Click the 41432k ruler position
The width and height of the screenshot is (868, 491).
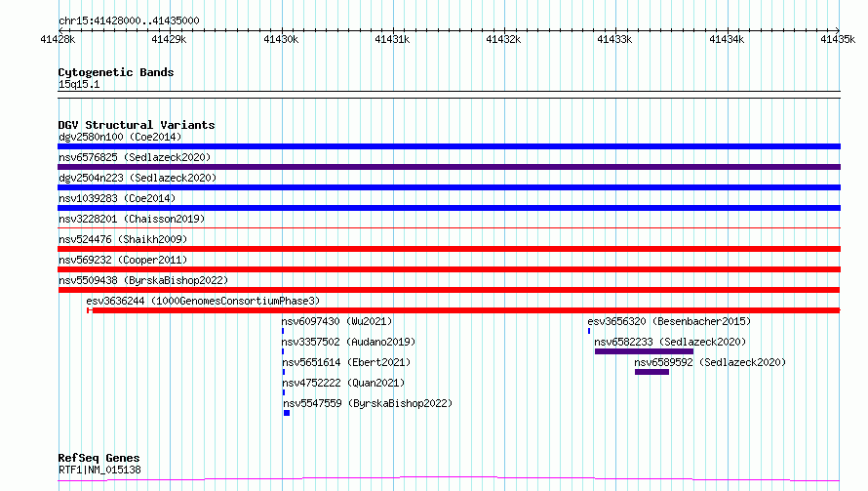[x=504, y=39]
